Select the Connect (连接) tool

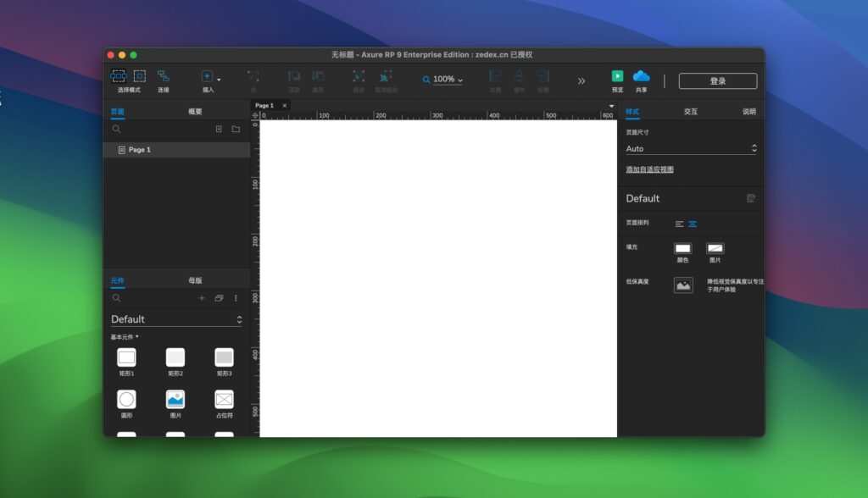coord(164,76)
